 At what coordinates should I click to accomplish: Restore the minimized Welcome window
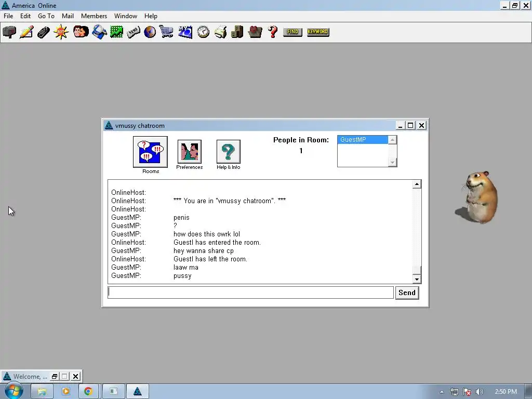tap(54, 376)
